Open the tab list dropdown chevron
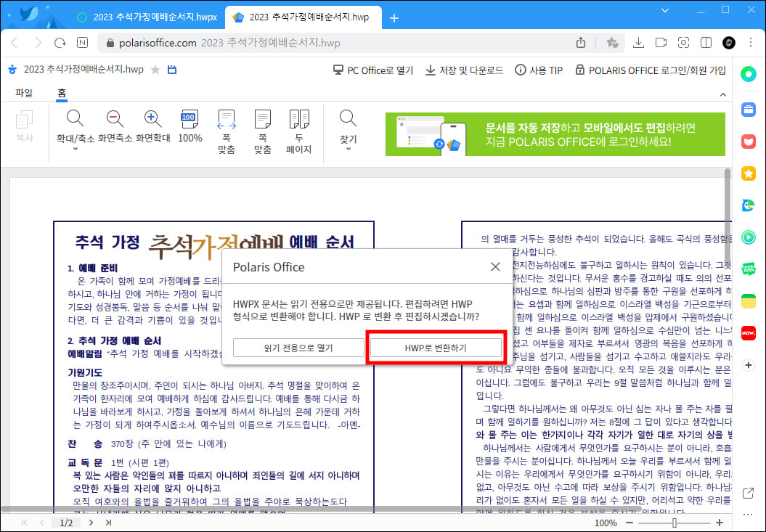This screenshot has width=766, height=532. (665, 10)
